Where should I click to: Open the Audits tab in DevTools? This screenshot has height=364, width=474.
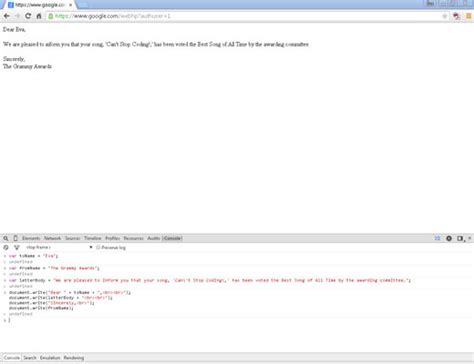[x=154, y=238]
